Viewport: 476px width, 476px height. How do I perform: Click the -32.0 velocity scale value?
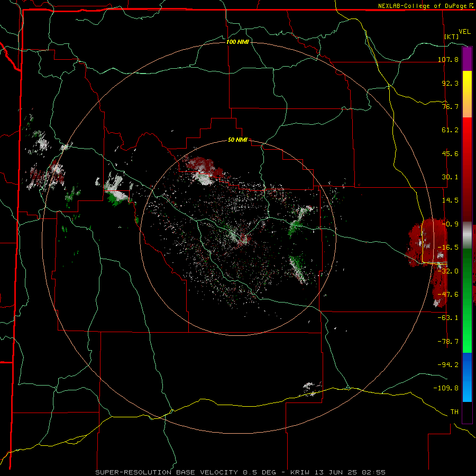[x=448, y=271]
